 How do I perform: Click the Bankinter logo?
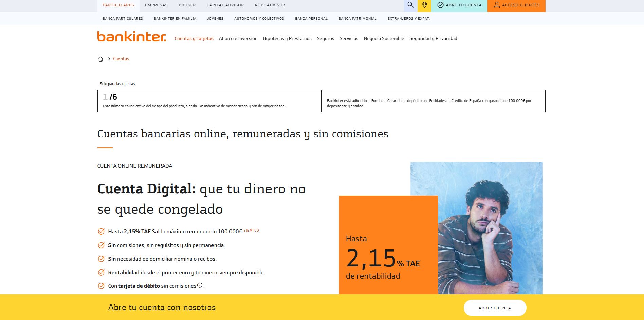click(131, 37)
